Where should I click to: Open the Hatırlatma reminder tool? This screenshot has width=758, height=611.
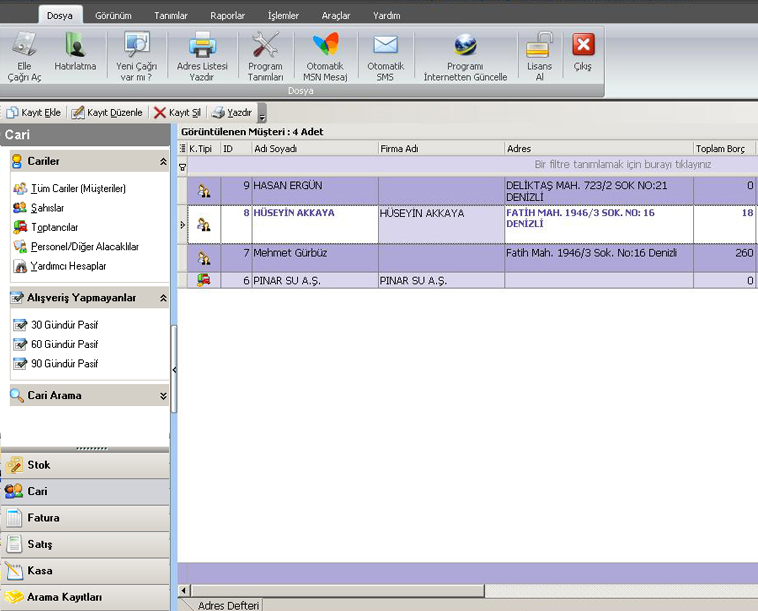point(75,46)
